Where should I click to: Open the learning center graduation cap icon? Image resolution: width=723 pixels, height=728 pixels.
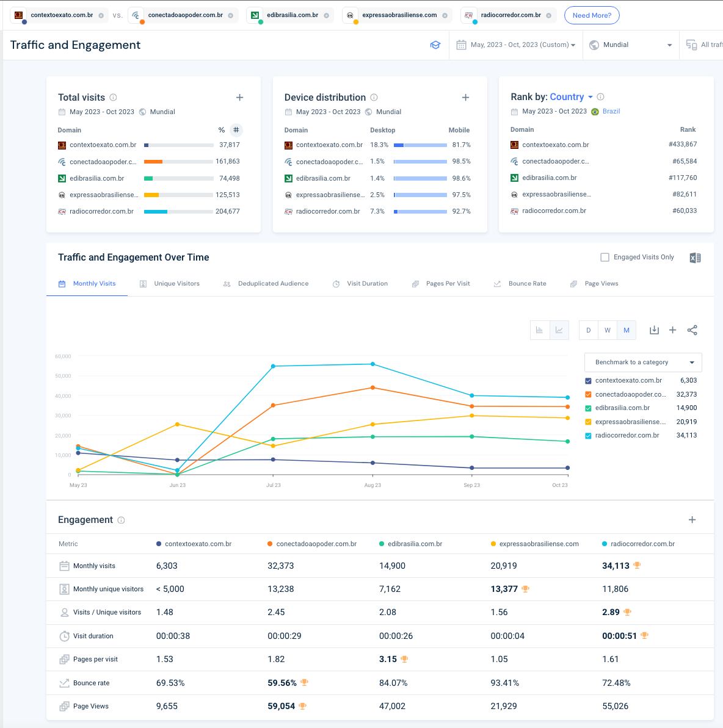[x=435, y=45]
